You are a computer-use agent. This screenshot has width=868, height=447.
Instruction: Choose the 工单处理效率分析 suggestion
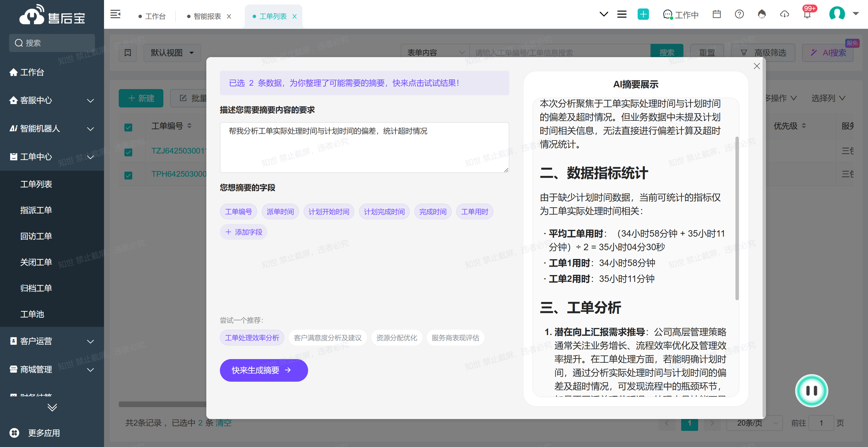252,338
